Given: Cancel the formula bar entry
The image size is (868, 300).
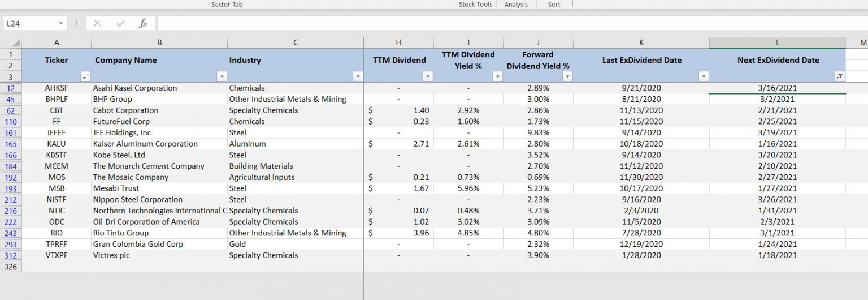Looking at the screenshot, I should pyautogui.click(x=98, y=23).
